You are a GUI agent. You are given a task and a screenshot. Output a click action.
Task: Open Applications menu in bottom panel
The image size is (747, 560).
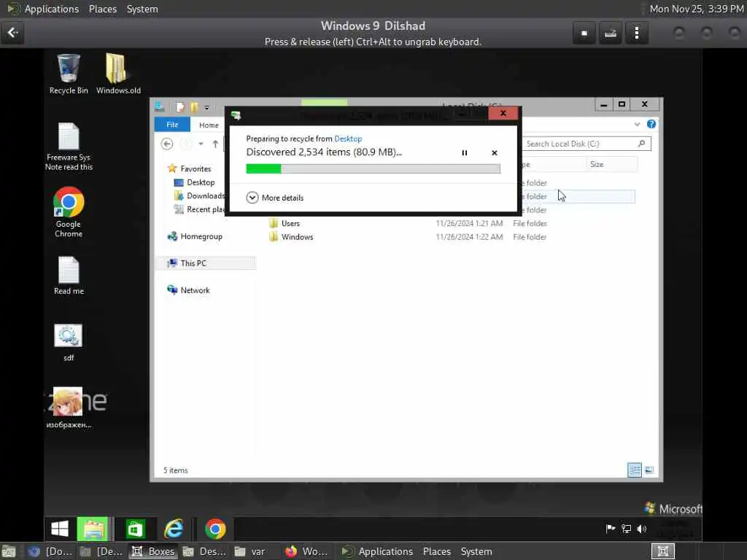click(385, 551)
